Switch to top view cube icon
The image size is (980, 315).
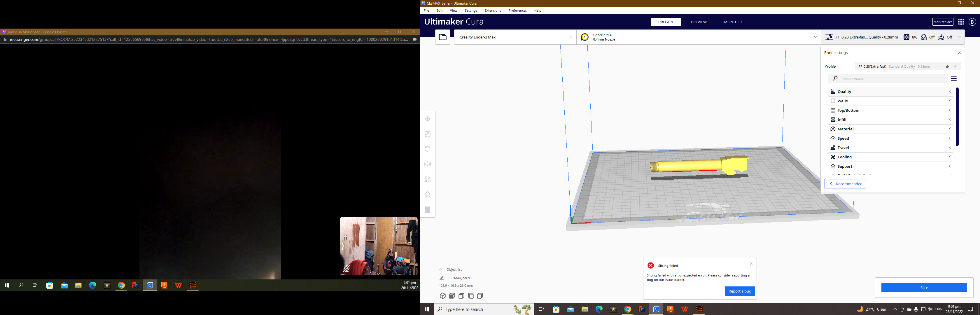461,295
